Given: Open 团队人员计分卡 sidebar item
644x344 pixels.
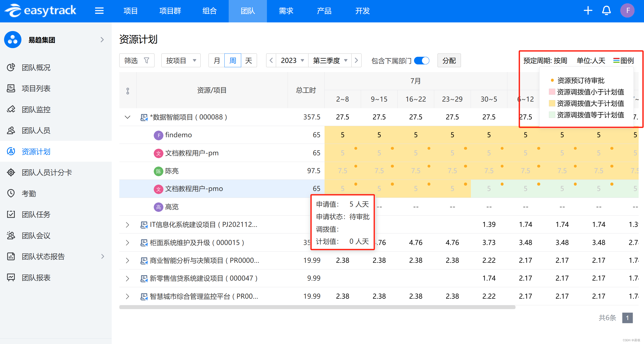Looking at the screenshot, I should [47, 172].
